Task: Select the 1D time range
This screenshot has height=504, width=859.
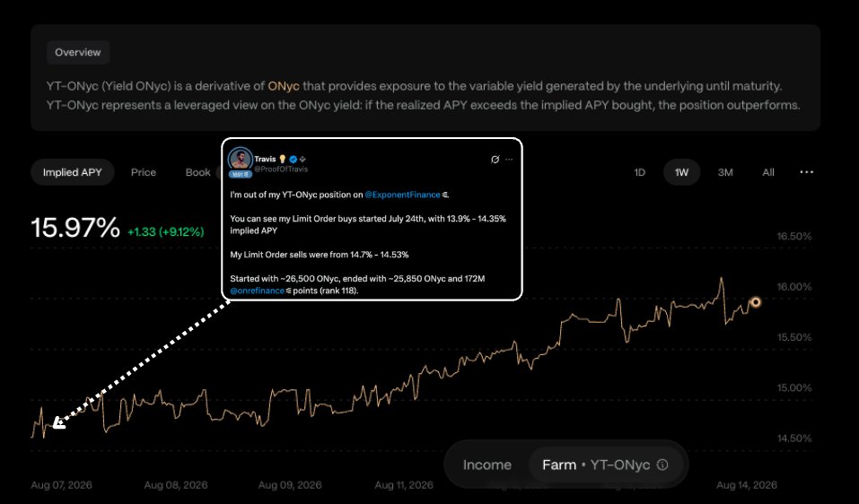Action: 639,172
